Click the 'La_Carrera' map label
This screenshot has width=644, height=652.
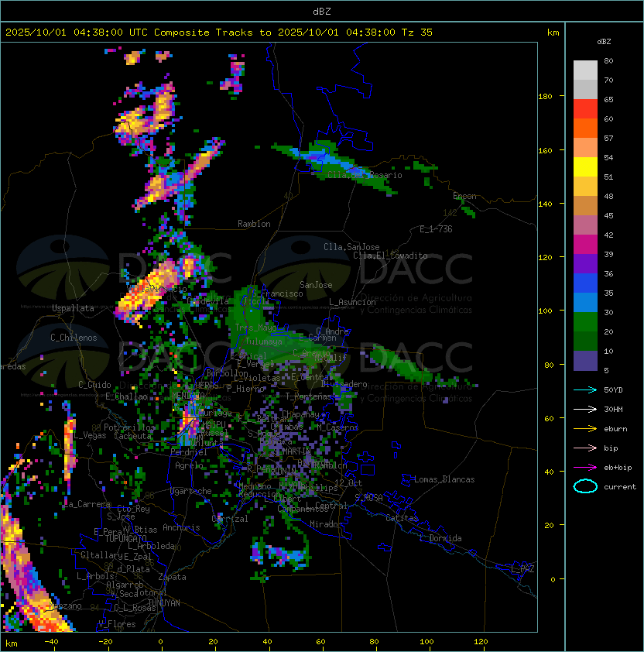[x=87, y=504]
